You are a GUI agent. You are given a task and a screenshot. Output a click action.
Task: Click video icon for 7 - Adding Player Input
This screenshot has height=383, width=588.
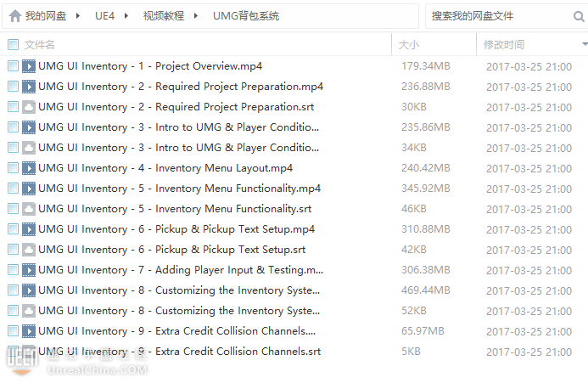click(x=29, y=270)
